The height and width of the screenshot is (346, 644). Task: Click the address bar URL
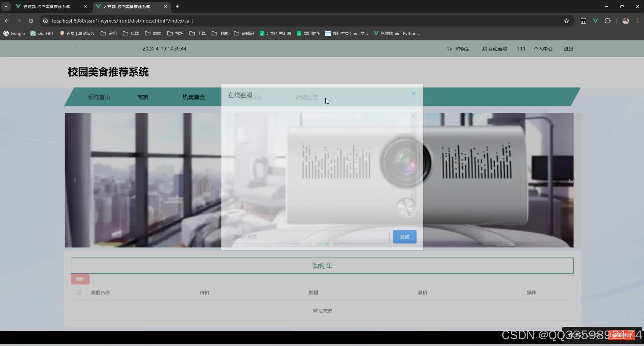(x=122, y=21)
